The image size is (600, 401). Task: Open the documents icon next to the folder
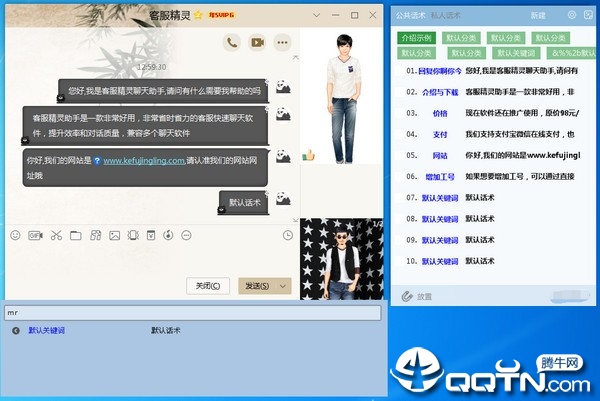tap(95, 235)
